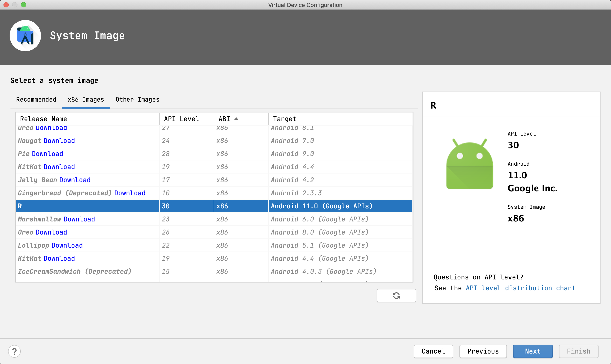Click the Android Studio logo icon
The height and width of the screenshot is (364, 611).
tap(25, 36)
